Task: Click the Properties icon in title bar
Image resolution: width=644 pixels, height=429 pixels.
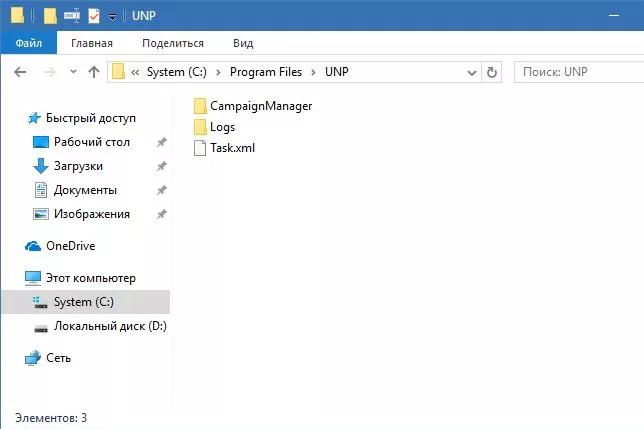Action: (94, 16)
